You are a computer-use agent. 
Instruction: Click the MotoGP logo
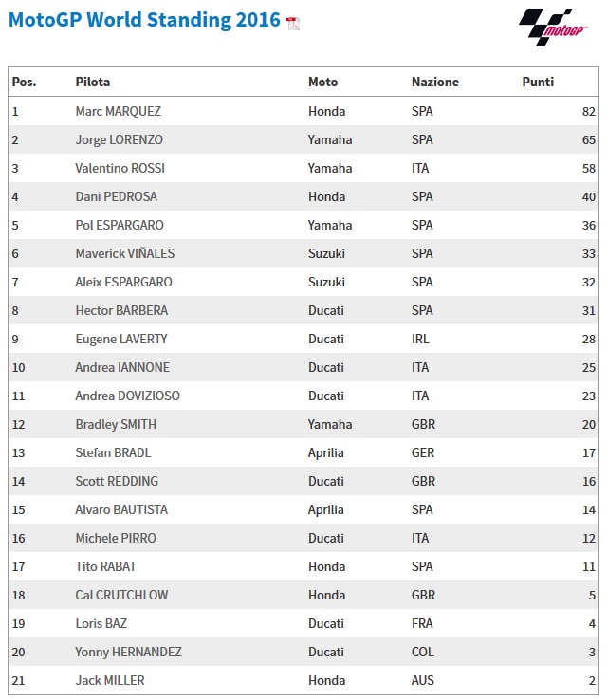pyautogui.click(x=547, y=27)
